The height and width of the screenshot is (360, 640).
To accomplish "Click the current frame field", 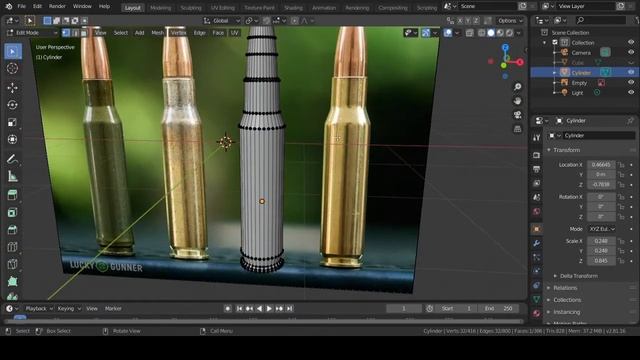I will (x=404, y=309).
